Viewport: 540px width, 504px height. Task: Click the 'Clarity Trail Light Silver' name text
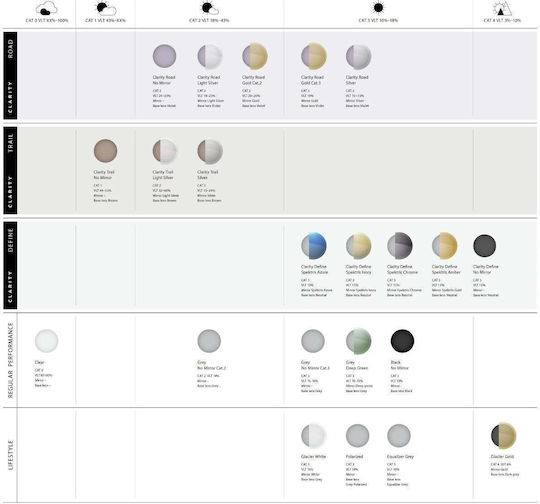coord(163,175)
